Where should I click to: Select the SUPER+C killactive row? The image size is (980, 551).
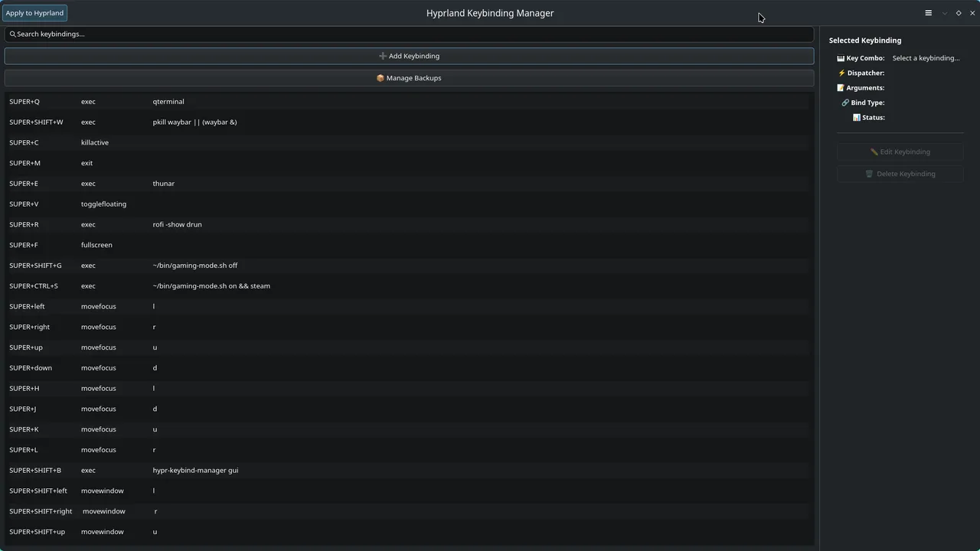point(407,142)
